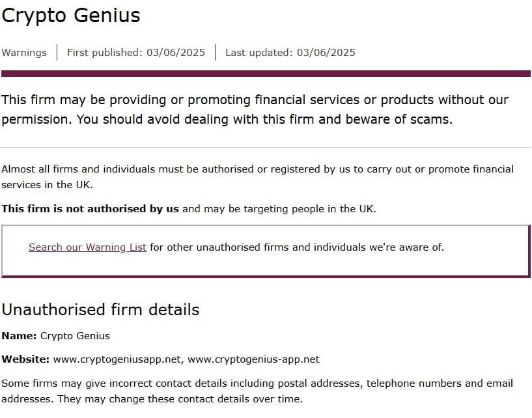Click the Warnings category label

pos(24,53)
